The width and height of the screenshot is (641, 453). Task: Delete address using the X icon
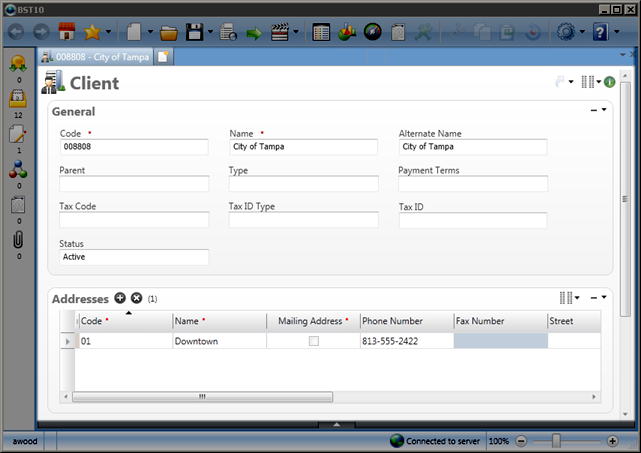point(137,298)
